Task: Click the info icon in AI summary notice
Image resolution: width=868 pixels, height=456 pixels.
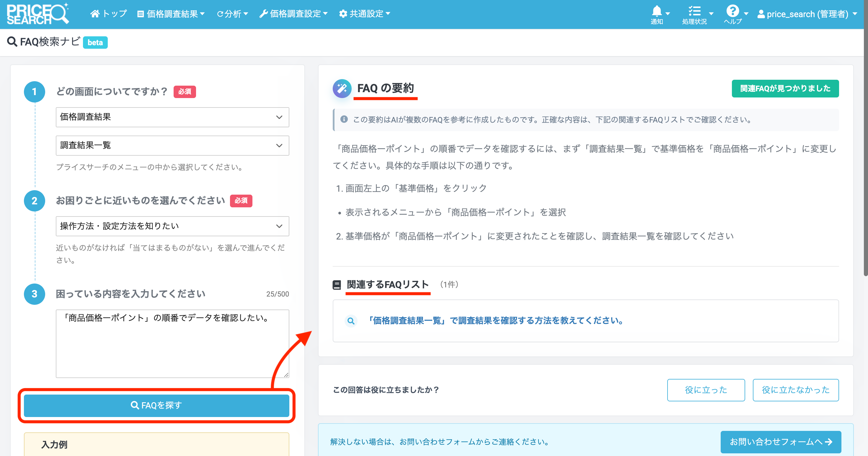Action: (344, 119)
